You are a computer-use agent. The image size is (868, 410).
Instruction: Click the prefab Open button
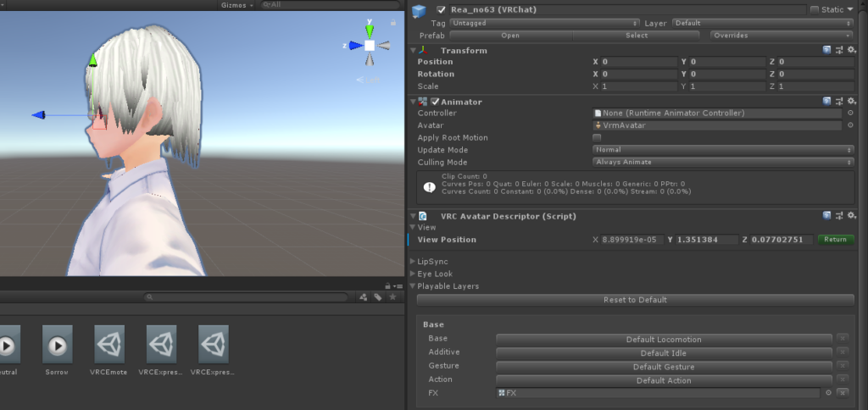click(x=510, y=36)
